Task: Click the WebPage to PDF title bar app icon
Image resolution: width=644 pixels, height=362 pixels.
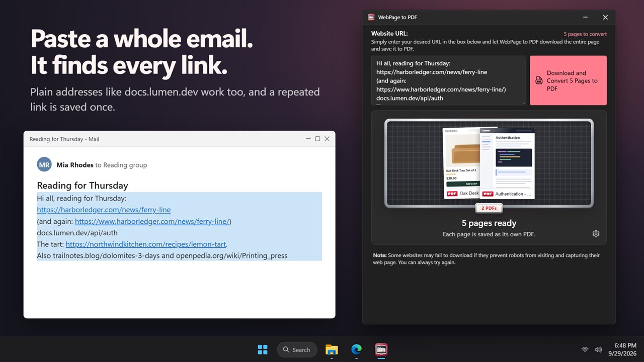Action: coord(371,17)
